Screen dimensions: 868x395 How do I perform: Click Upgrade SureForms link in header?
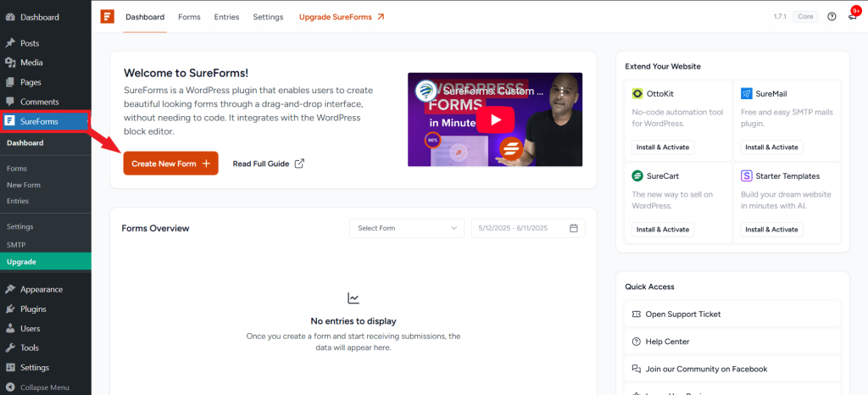pyautogui.click(x=342, y=17)
